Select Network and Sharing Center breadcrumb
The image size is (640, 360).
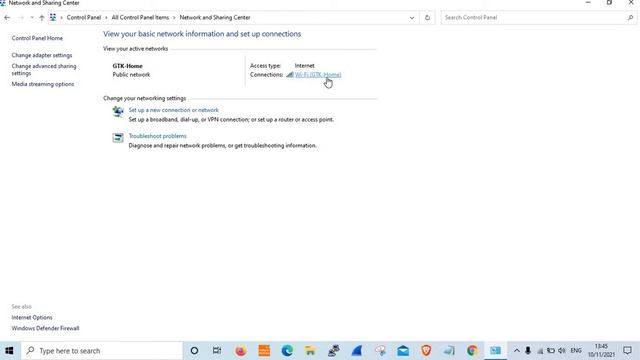click(215, 18)
